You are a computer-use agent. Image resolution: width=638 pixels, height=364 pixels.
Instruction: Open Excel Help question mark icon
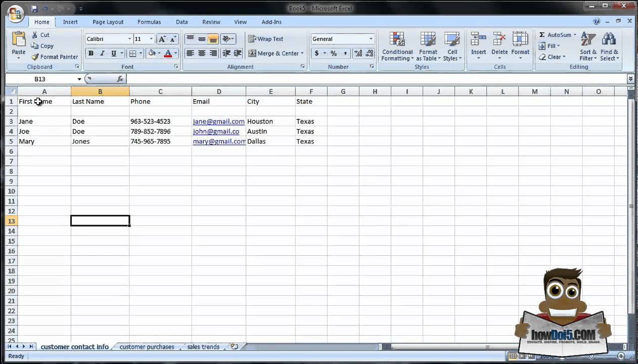point(597,22)
